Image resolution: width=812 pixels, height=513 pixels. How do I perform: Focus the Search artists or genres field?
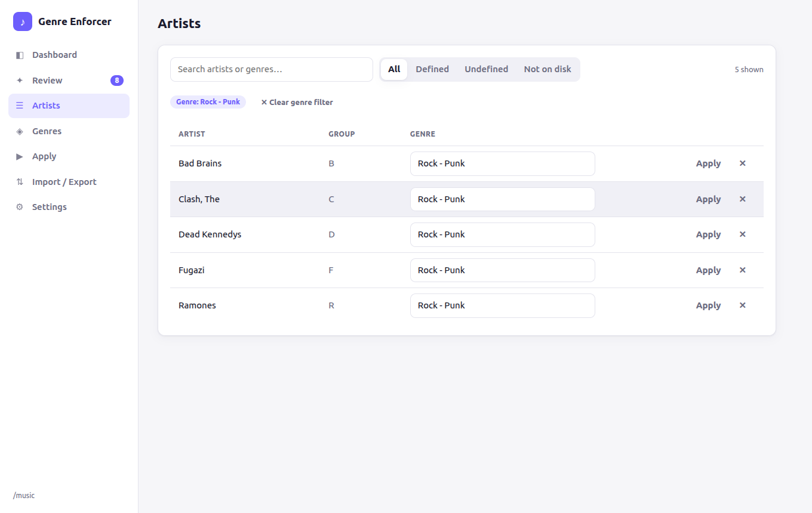(x=272, y=69)
